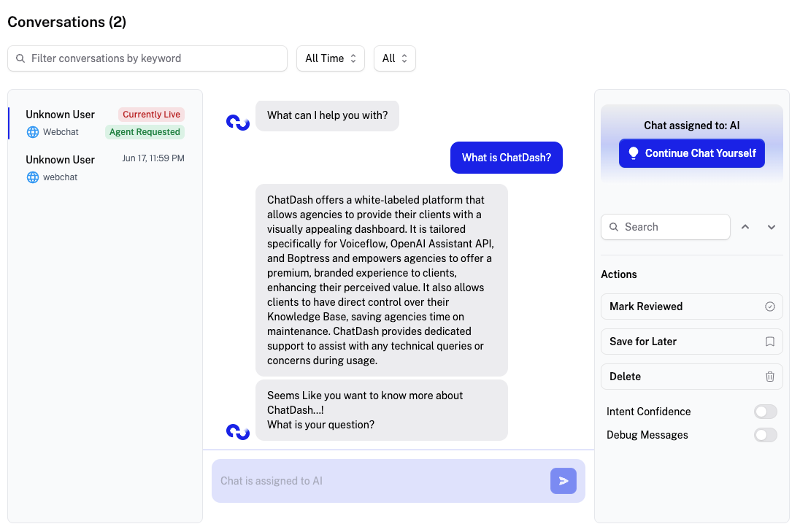
Task: Click globe icon beside Webchat live conversation
Action: [x=33, y=132]
